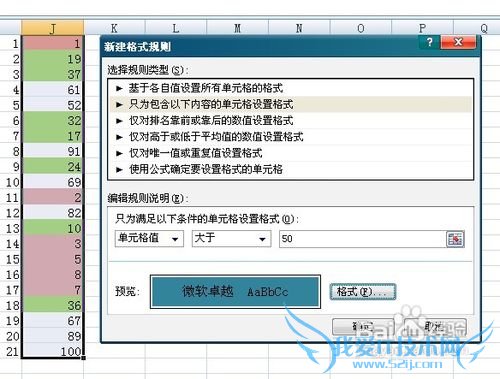Select column N header

pos(299,28)
